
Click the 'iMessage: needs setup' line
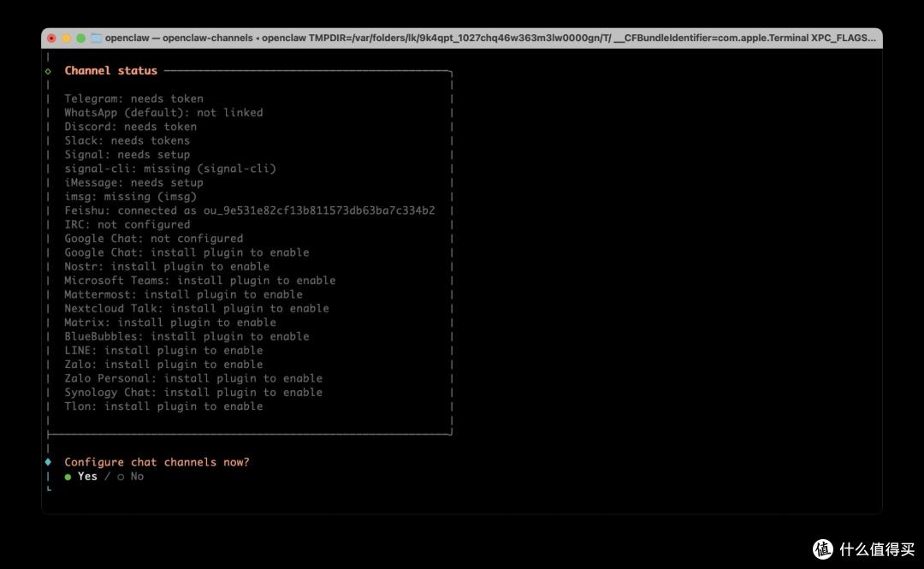pos(133,183)
